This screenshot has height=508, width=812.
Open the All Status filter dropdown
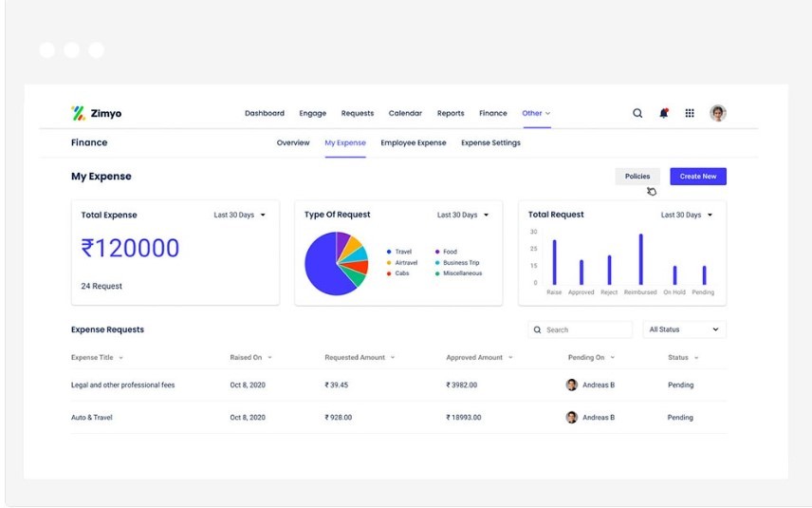pos(684,329)
